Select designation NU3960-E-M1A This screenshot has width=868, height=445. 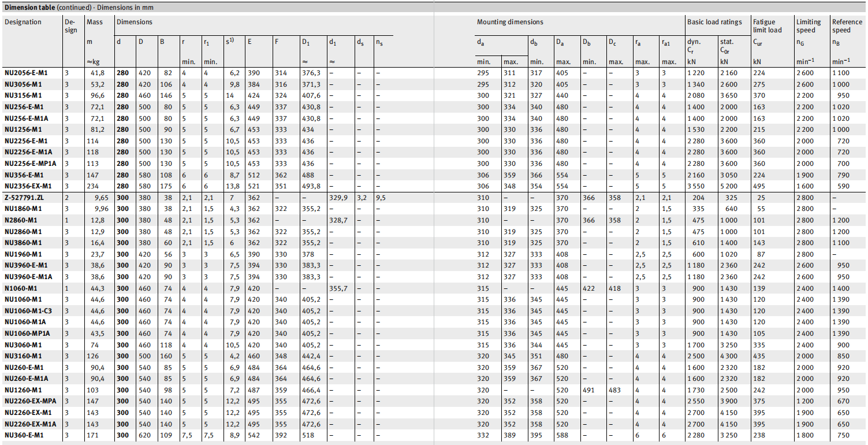pyautogui.click(x=28, y=277)
